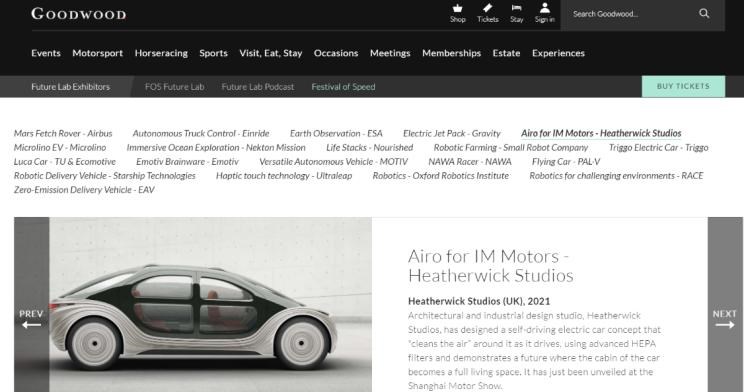Open Mars Fetch Rover - Airbus link
This screenshot has height=392, width=744.
pos(63,133)
